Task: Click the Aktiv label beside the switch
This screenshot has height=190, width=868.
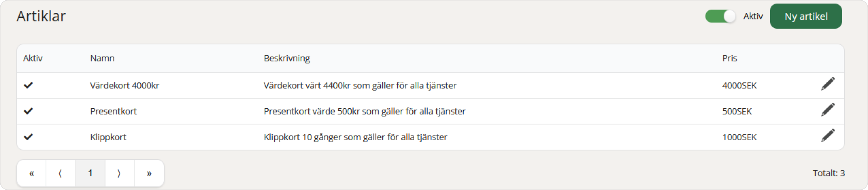Action: click(753, 16)
